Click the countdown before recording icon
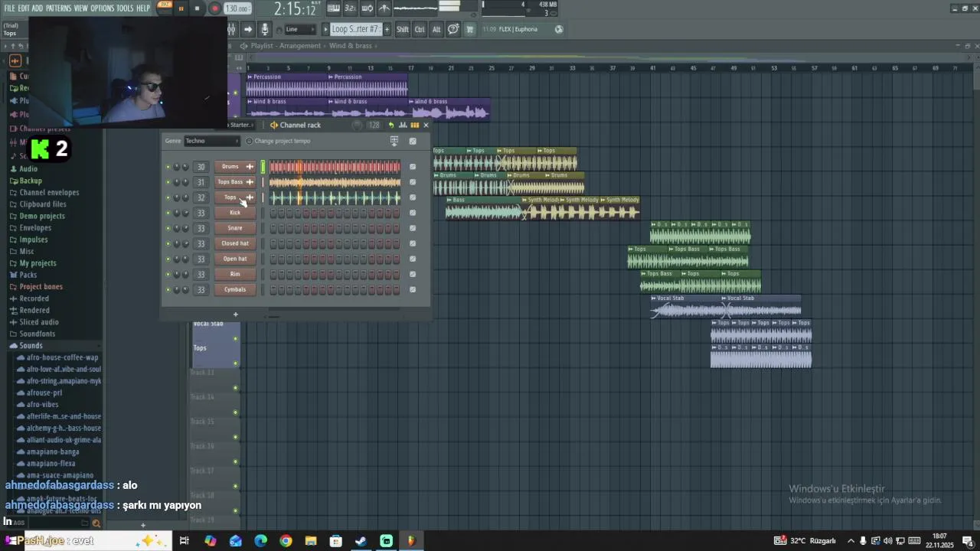The height and width of the screenshot is (551, 980). coord(350,8)
